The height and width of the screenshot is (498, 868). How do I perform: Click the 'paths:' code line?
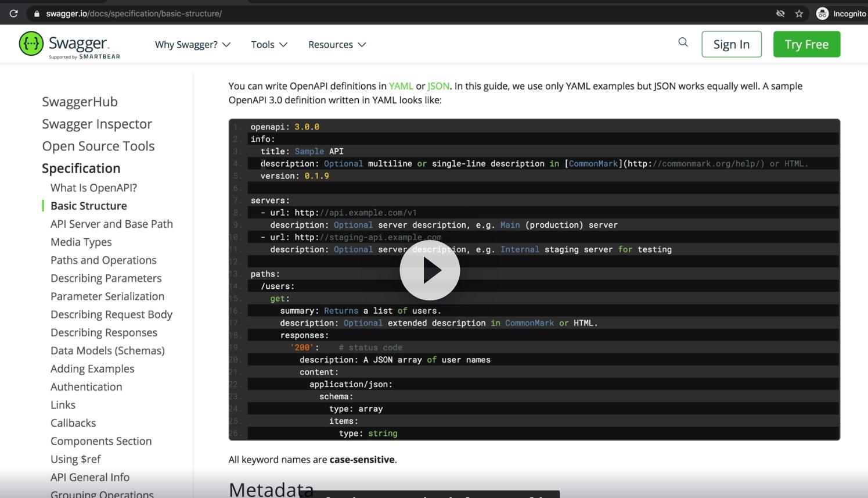pyautogui.click(x=265, y=274)
